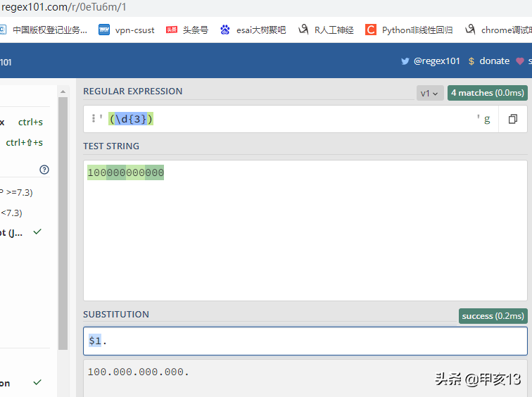Open the regex flags selector g
This screenshot has width=532, height=397.
click(x=487, y=119)
